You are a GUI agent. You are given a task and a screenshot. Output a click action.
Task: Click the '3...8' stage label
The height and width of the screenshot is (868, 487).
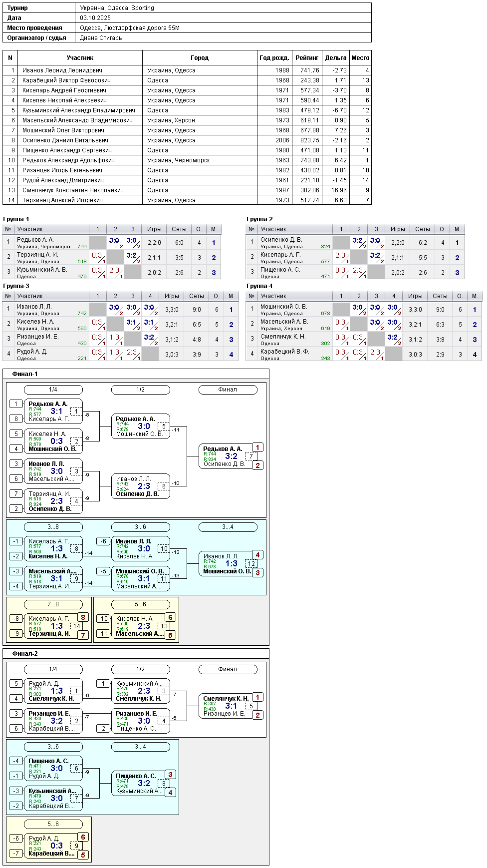coord(53,527)
